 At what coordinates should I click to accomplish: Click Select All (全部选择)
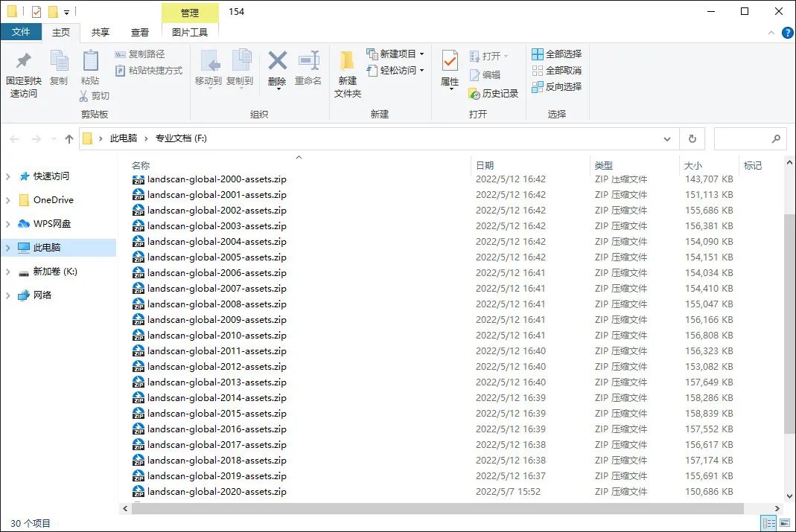(x=557, y=54)
